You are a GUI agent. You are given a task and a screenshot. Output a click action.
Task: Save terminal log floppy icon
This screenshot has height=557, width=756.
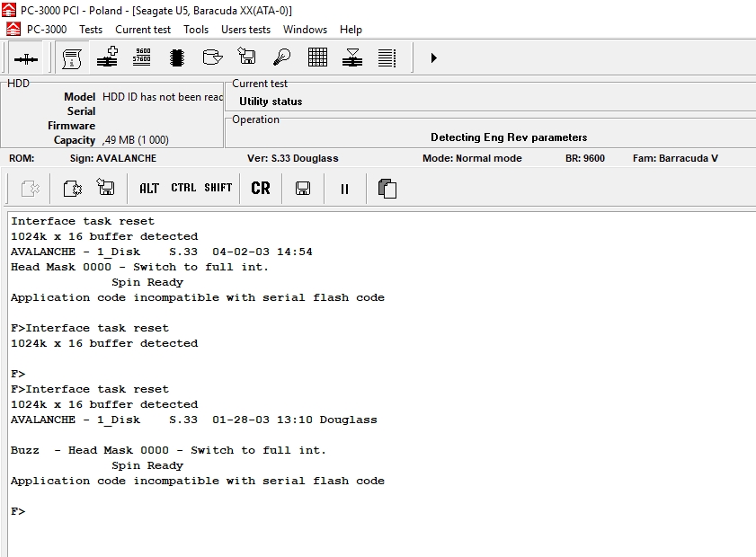pos(303,189)
